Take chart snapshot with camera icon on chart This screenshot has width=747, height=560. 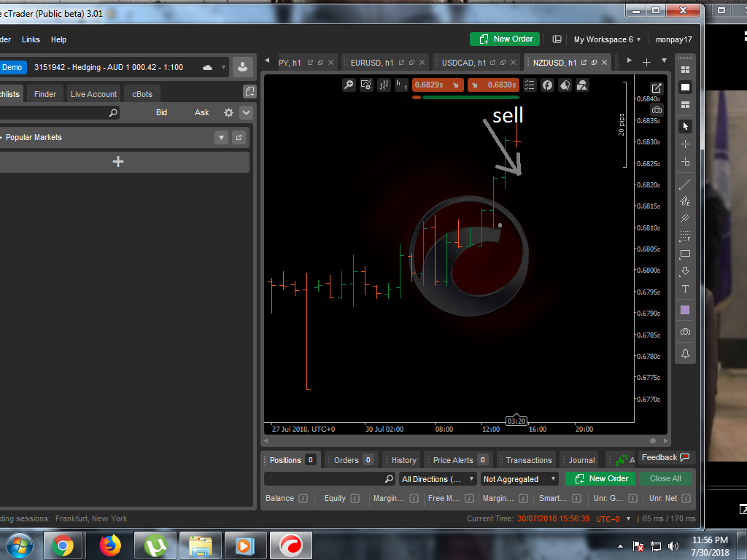point(657,110)
